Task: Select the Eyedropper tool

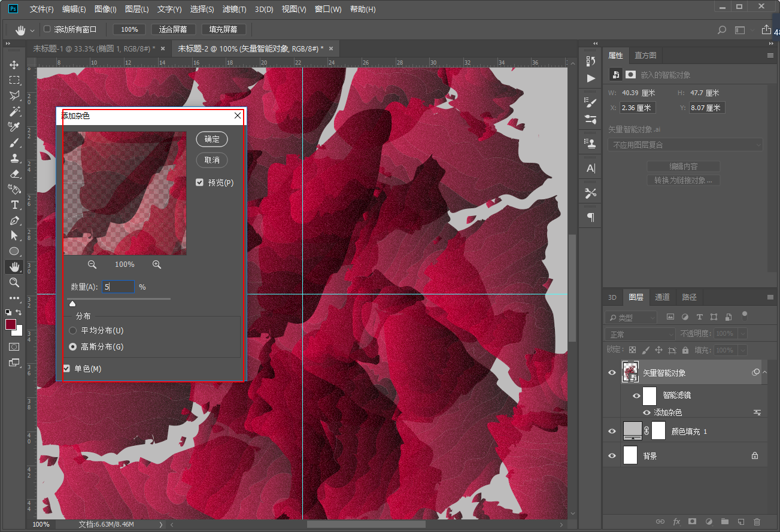Action: click(x=14, y=127)
